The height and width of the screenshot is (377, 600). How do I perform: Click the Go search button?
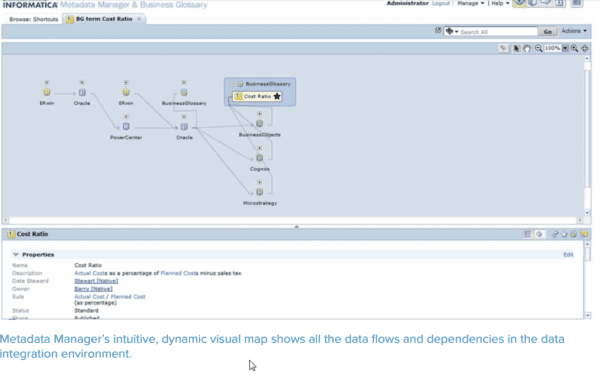[548, 32]
